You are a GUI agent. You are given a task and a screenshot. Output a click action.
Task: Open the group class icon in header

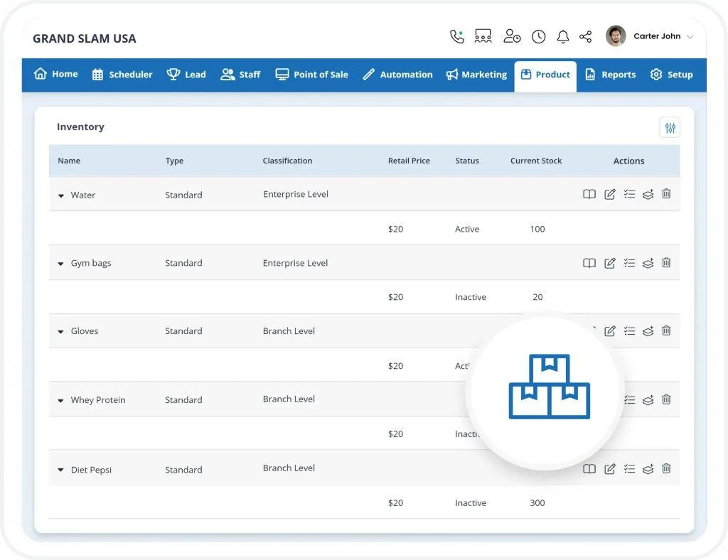point(483,36)
